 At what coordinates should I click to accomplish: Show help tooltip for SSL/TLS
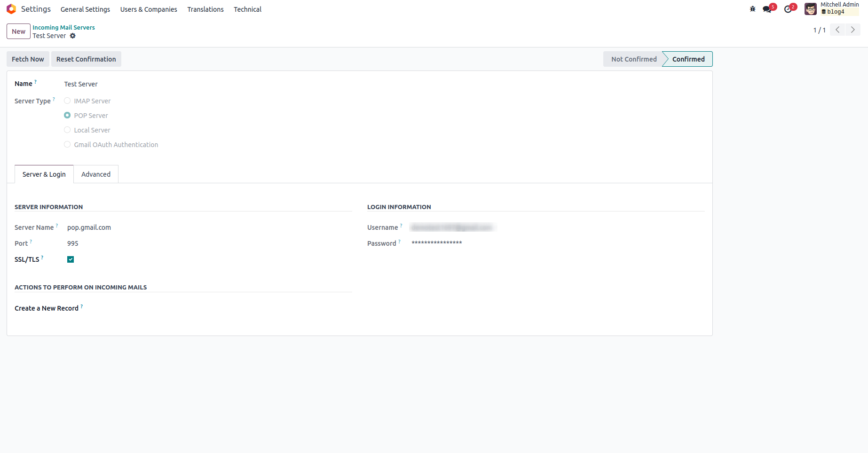click(42, 258)
